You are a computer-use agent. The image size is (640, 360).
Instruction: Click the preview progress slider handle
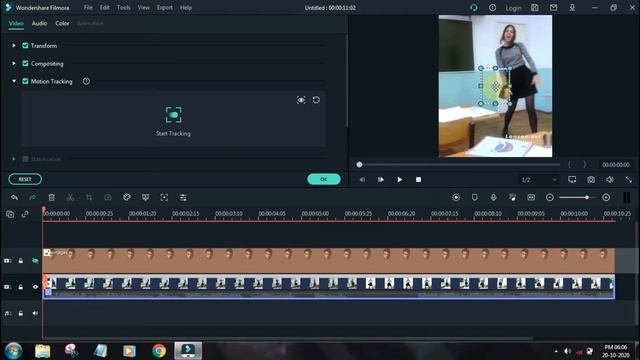click(359, 165)
